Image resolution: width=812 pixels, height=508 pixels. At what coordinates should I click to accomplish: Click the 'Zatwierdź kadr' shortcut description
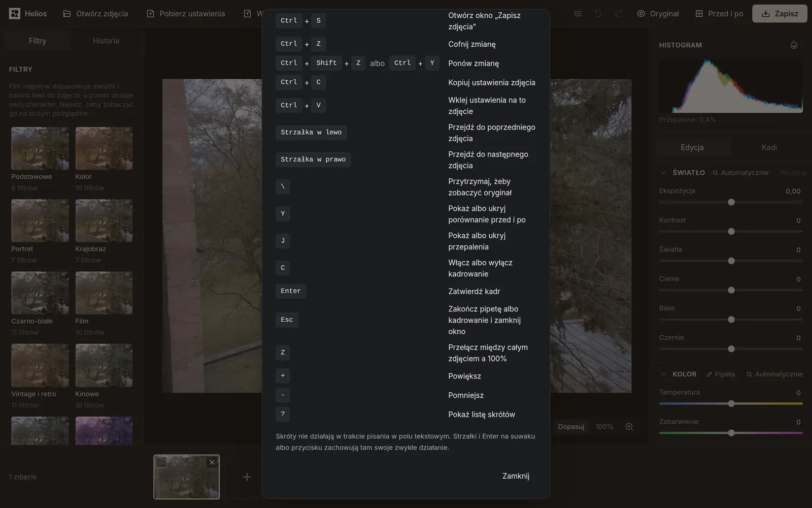coord(474,292)
